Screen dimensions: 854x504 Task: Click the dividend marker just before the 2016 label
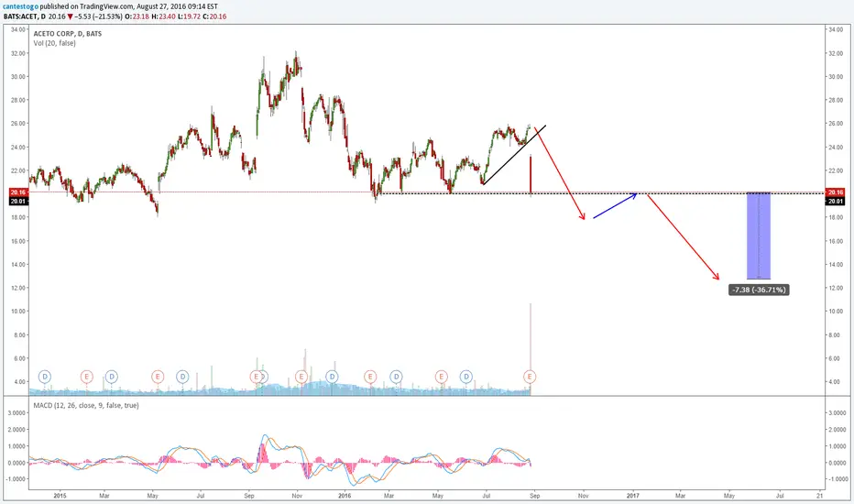tap(332, 377)
